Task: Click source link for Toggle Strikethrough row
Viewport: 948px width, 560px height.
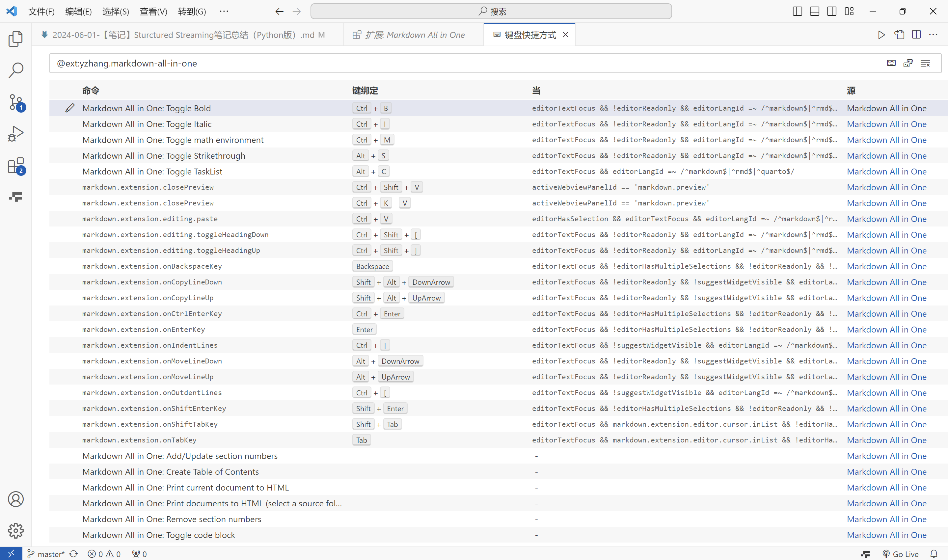Action: (x=886, y=156)
